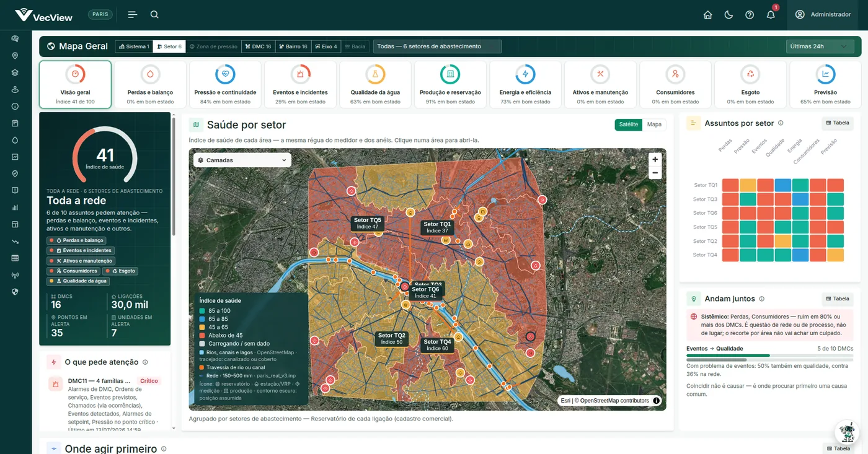Open the Pressão e continuidade card

(x=225, y=84)
